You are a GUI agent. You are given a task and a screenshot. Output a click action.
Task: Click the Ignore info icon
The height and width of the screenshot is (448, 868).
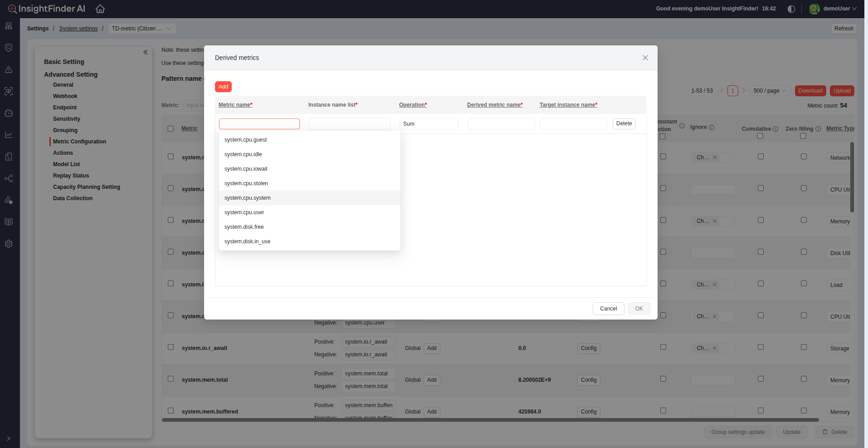point(712,128)
